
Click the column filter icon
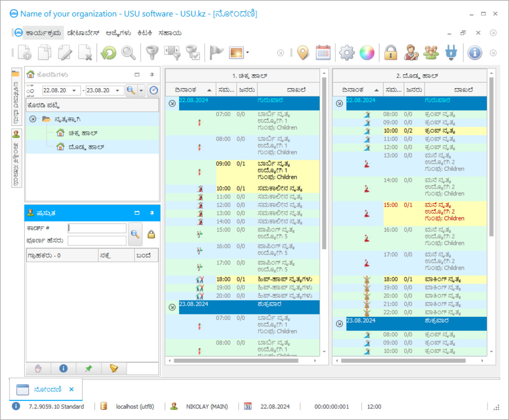pyautogui.click(x=173, y=53)
